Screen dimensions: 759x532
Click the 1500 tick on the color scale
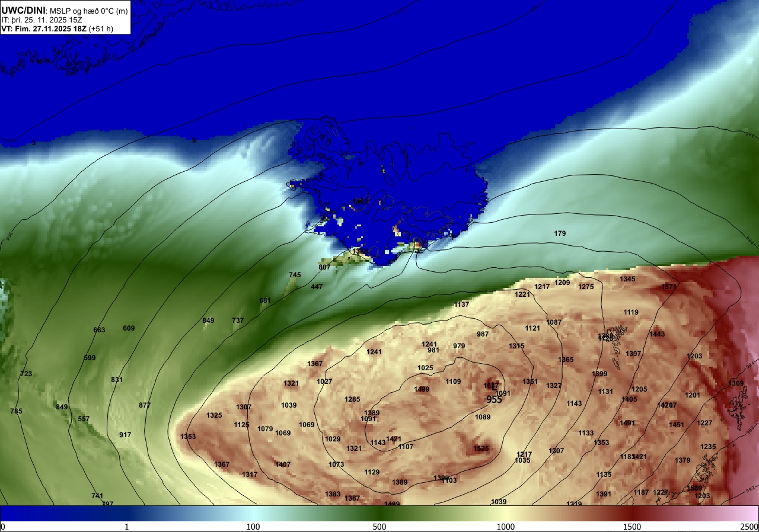[x=632, y=527]
